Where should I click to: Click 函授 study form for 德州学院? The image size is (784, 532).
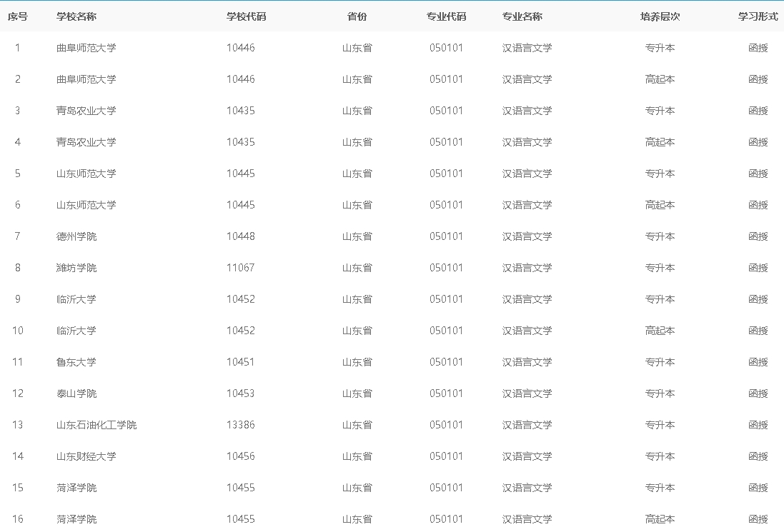pos(758,236)
